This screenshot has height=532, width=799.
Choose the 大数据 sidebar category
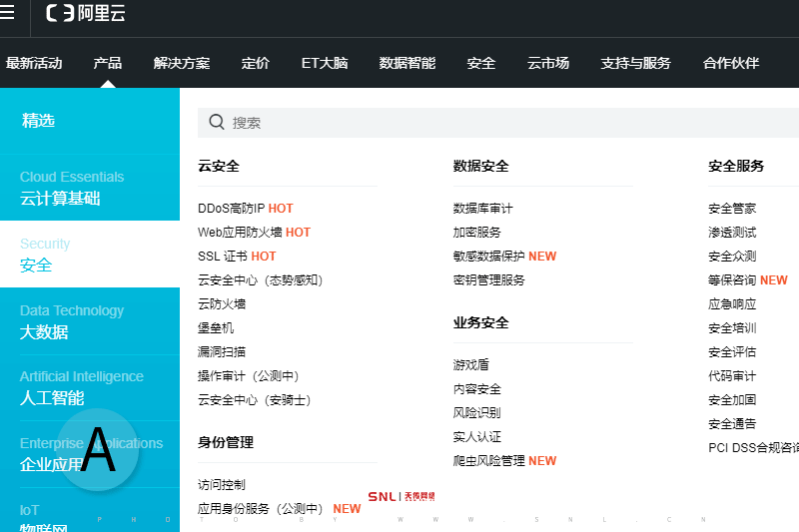[44, 331]
